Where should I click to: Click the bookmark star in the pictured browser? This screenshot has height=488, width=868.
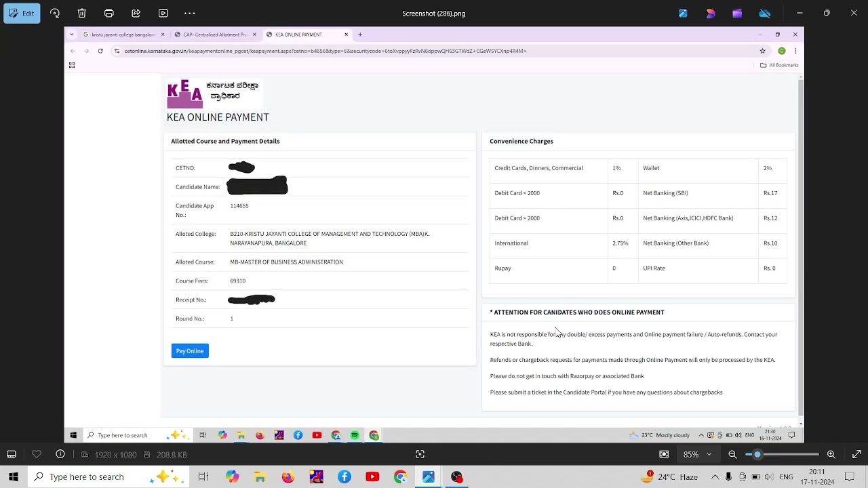point(762,51)
